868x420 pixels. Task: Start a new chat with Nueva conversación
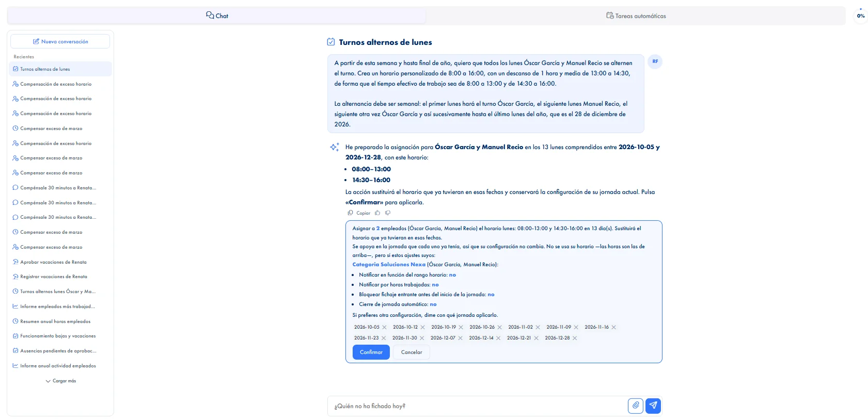tap(60, 41)
